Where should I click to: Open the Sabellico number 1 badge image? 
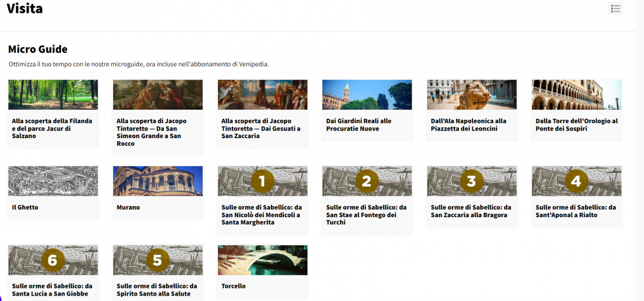(x=262, y=181)
